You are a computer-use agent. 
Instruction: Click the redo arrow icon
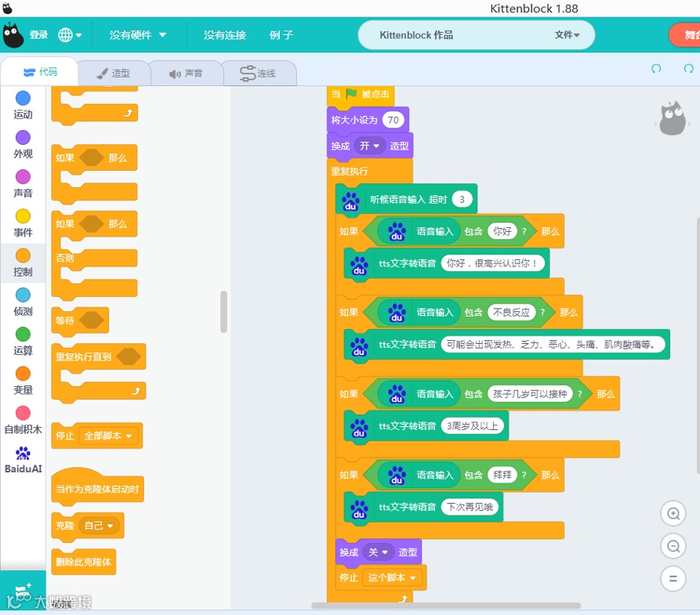[689, 69]
